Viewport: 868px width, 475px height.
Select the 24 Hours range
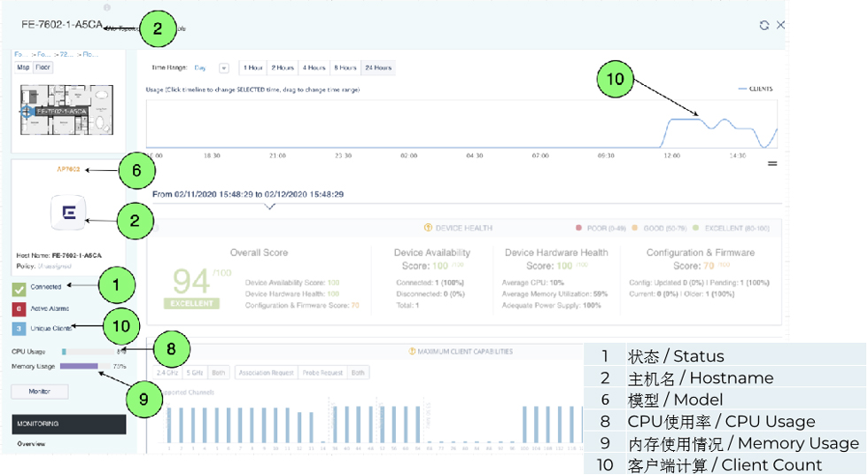(378, 68)
